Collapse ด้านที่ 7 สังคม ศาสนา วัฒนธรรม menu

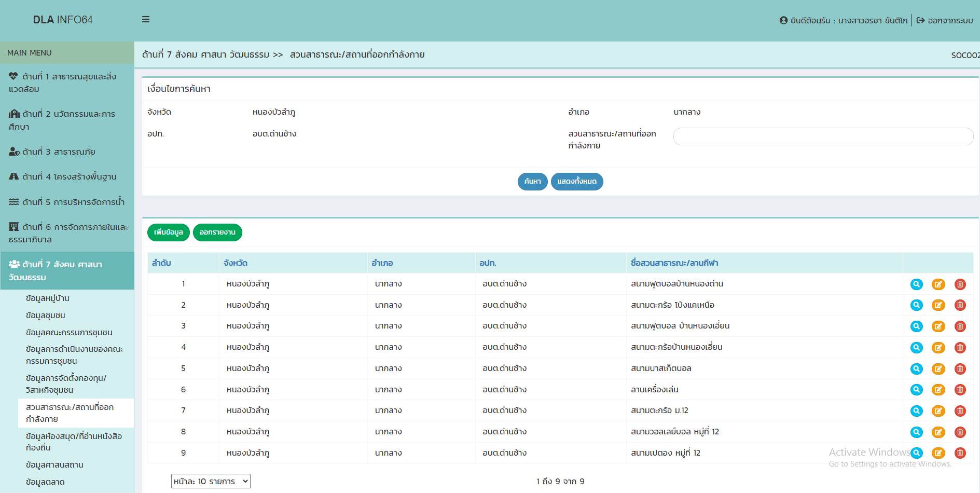tap(67, 270)
